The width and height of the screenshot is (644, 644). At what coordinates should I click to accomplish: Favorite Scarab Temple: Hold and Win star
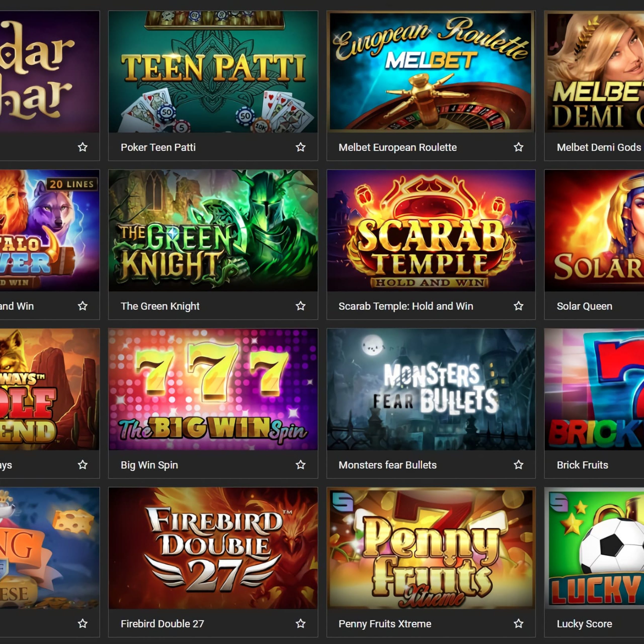518,306
